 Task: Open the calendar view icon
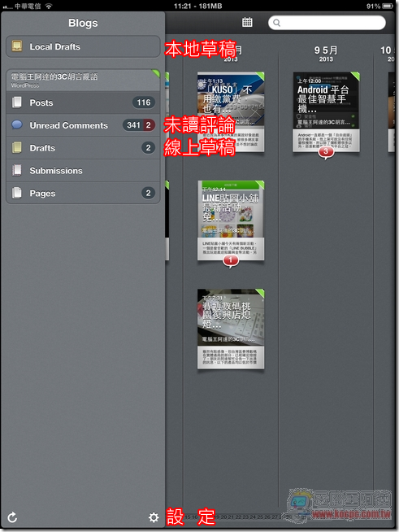pyautogui.click(x=247, y=23)
